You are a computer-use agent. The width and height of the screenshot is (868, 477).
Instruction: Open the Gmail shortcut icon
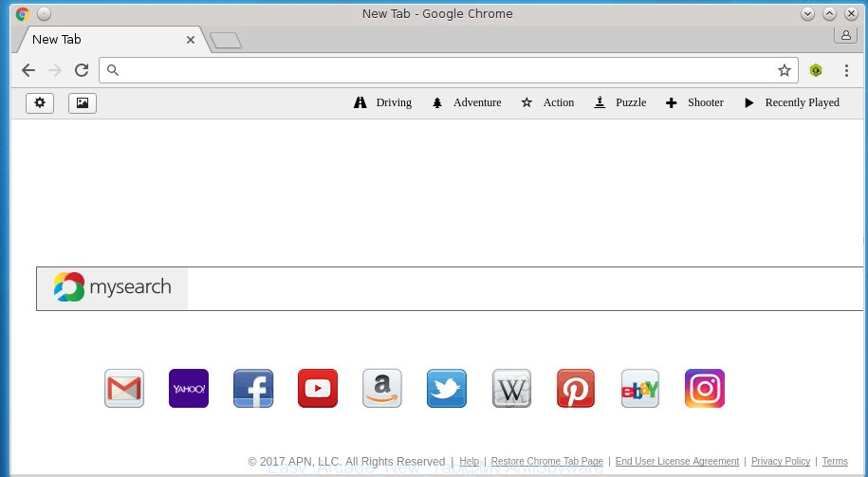click(124, 389)
